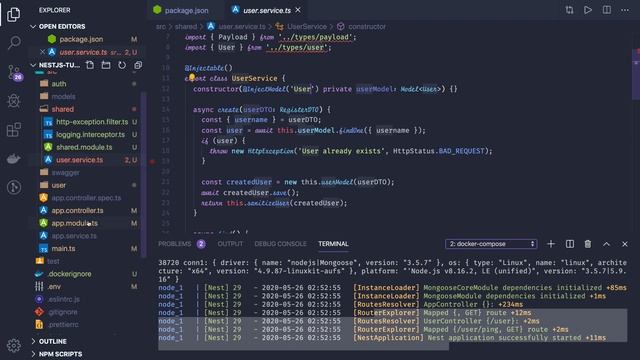Open package.json in Open Editors
The height and width of the screenshot is (360, 640).
(x=81, y=39)
